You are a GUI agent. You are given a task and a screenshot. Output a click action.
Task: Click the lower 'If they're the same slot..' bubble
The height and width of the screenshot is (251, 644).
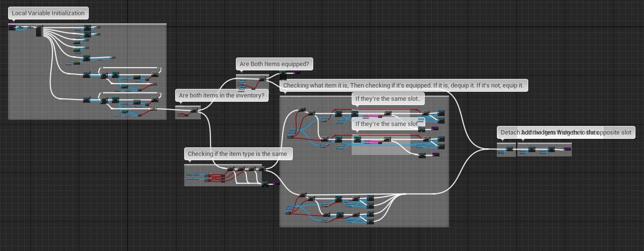click(388, 124)
